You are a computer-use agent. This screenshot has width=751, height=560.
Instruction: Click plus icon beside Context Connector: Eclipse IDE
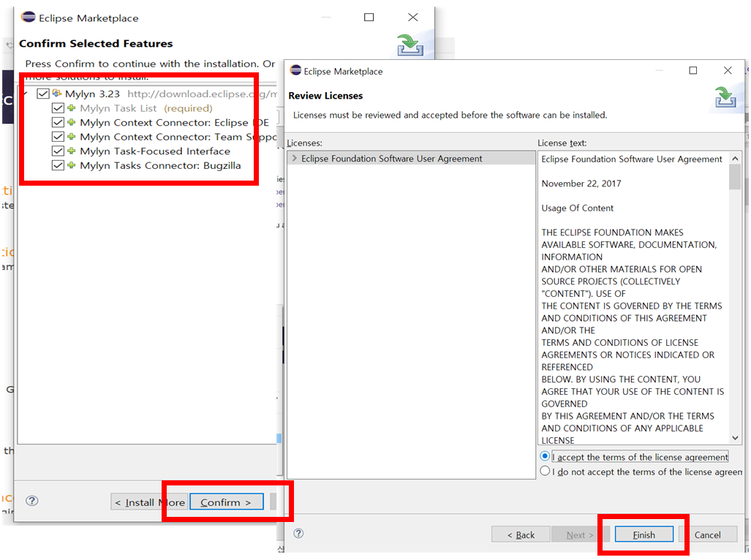point(72,122)
